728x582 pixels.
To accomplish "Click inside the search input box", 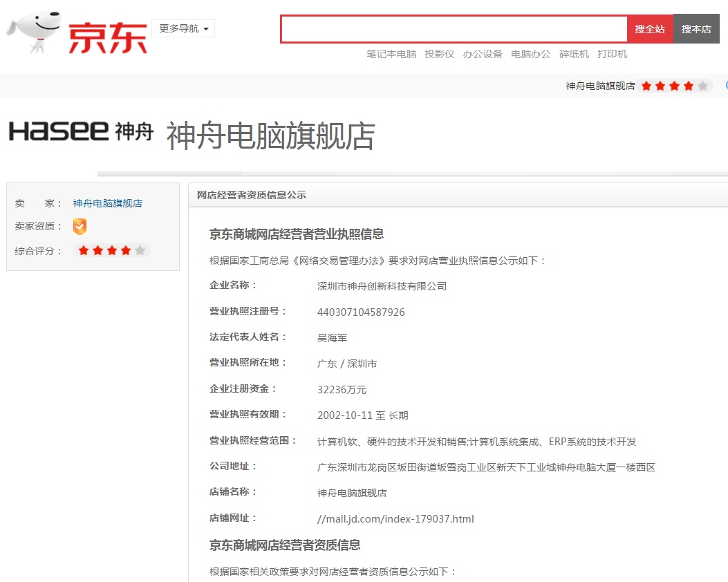I will click(x=453, y=28).
